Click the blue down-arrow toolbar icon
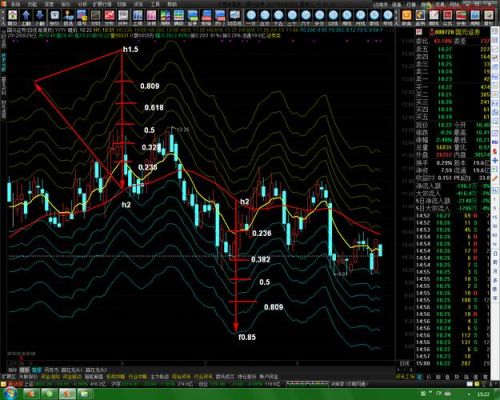Viewport: 500px width, 400px height. click(x=40, y=16)
